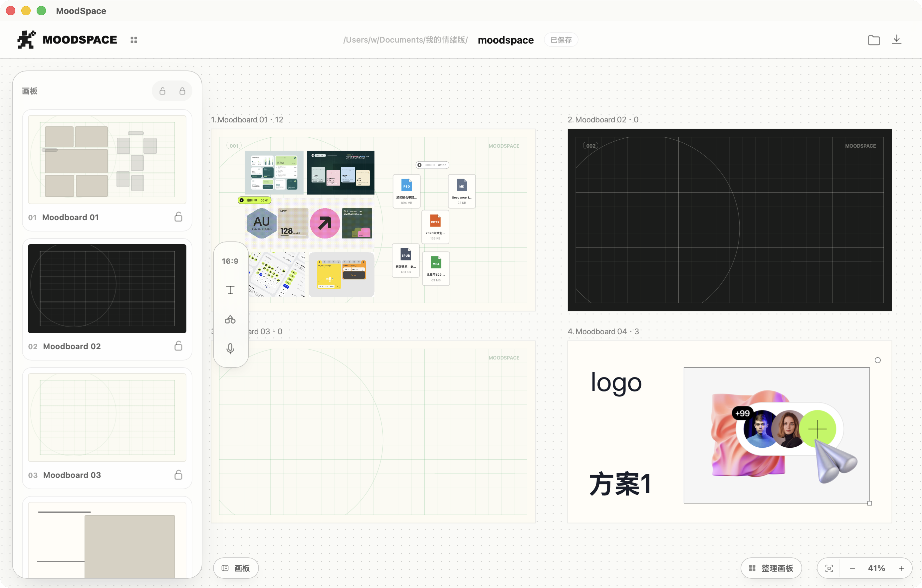Zoom in with the plus button

(902, 568)
